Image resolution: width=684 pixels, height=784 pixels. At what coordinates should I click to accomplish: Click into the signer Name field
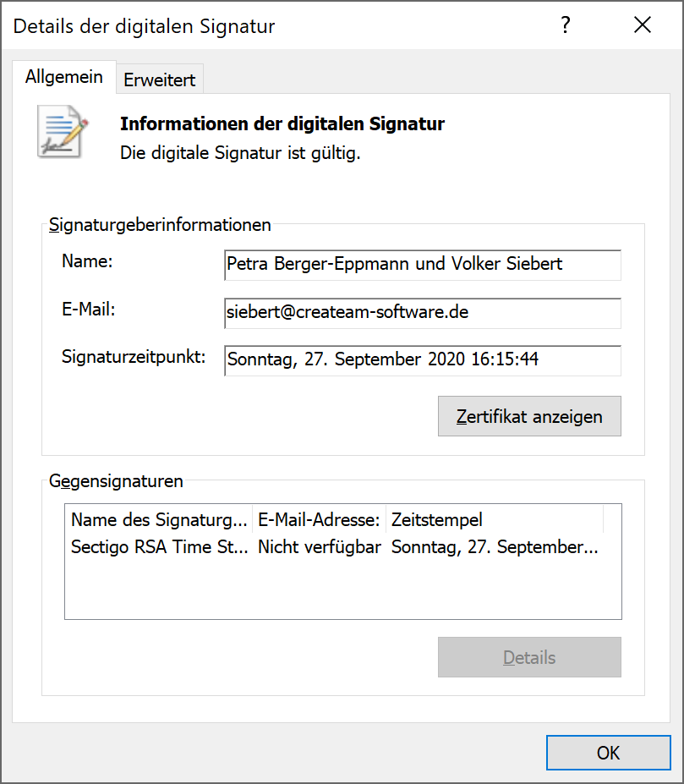(422, 264)
